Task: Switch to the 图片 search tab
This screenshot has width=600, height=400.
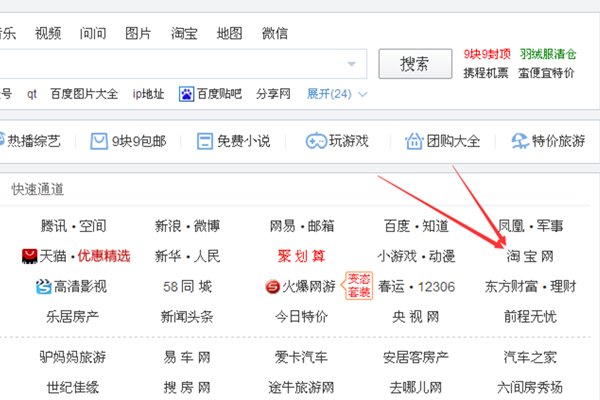Action: (x=138, y=33)
